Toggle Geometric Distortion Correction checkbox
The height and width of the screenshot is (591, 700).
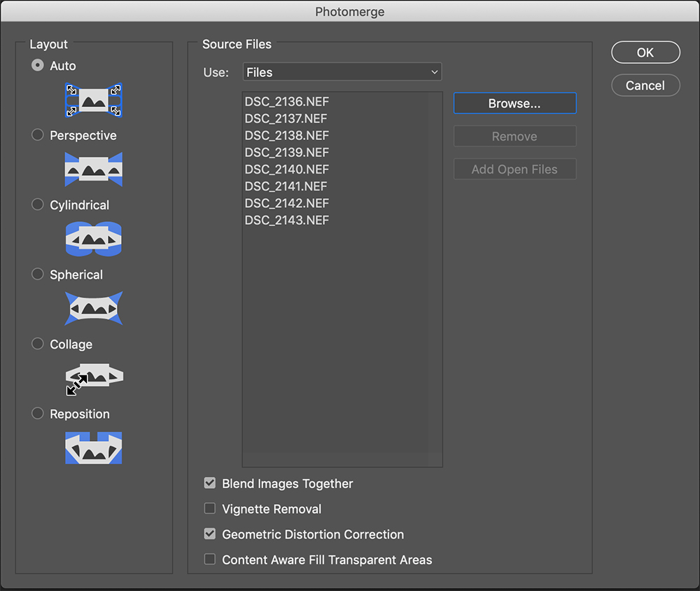pyautogui.click(x=210, y=534)
